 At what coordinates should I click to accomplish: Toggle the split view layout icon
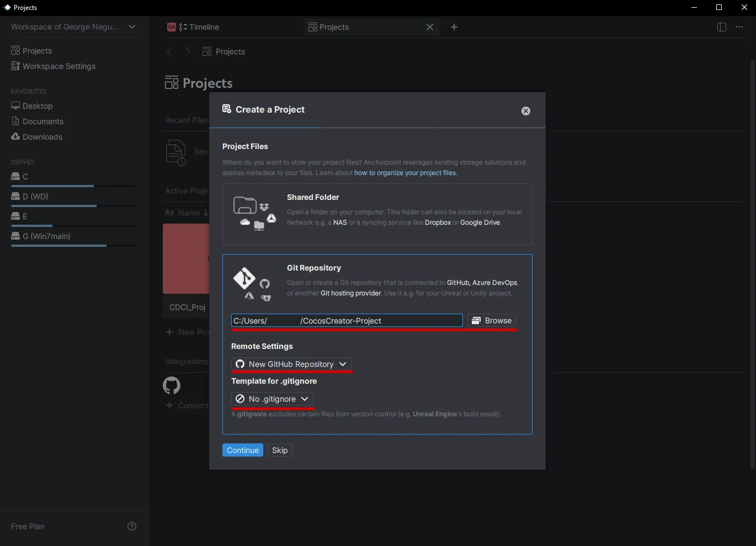click(721, 26)
